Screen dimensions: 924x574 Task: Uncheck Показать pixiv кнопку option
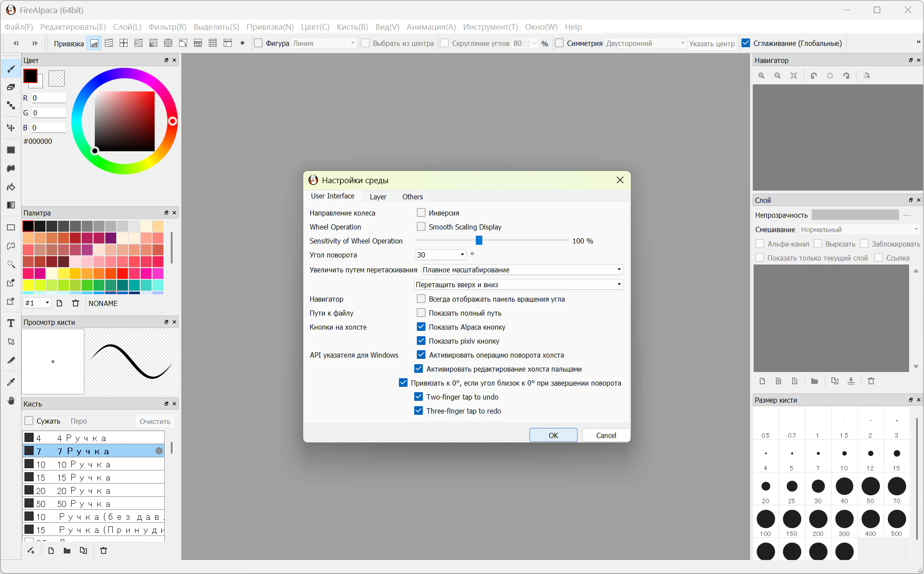click(421, 341)
